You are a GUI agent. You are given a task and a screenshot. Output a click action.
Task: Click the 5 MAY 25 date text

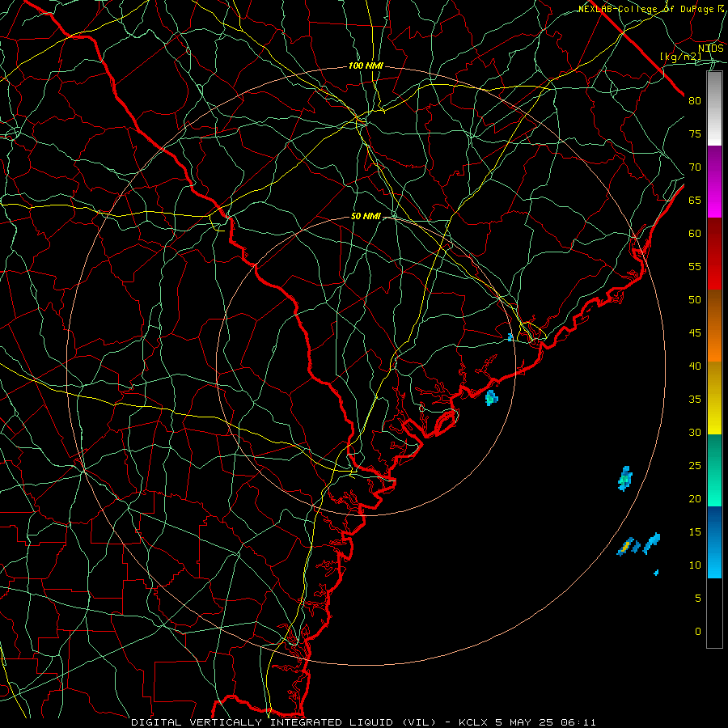tap(525, 722)
